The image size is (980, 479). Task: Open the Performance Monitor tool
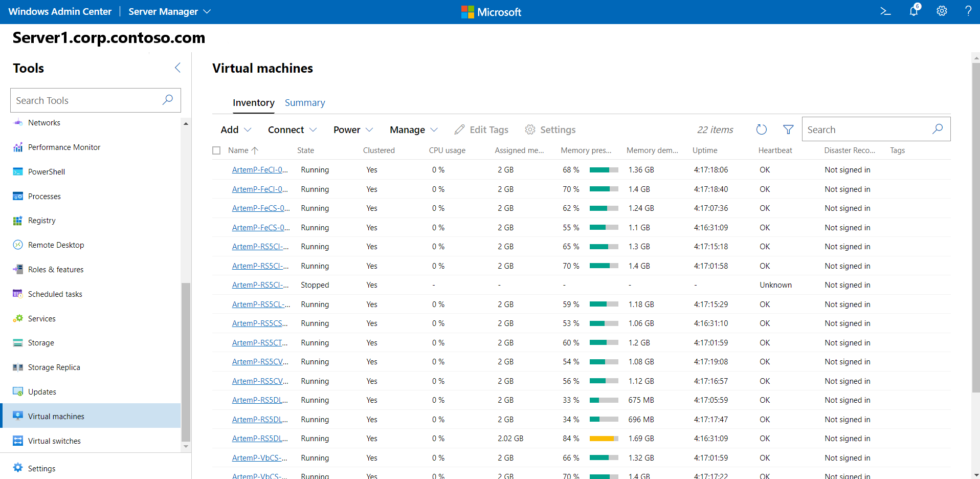pos(64,147)
